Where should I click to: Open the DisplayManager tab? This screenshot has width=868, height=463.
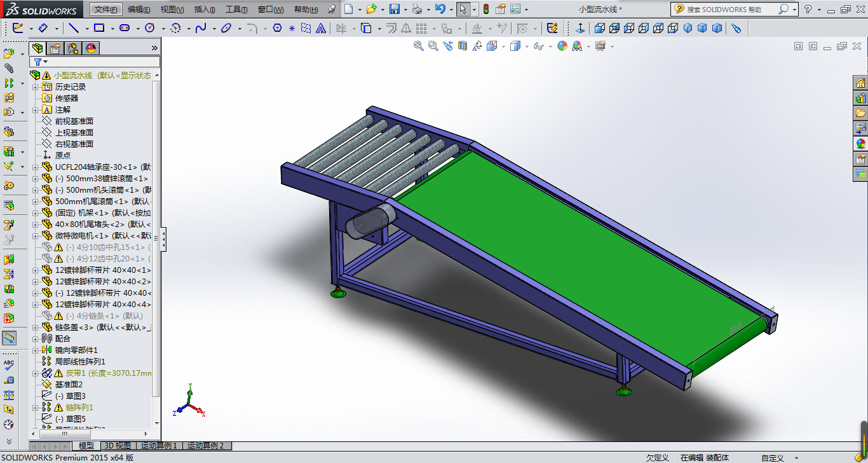(91, 48)
